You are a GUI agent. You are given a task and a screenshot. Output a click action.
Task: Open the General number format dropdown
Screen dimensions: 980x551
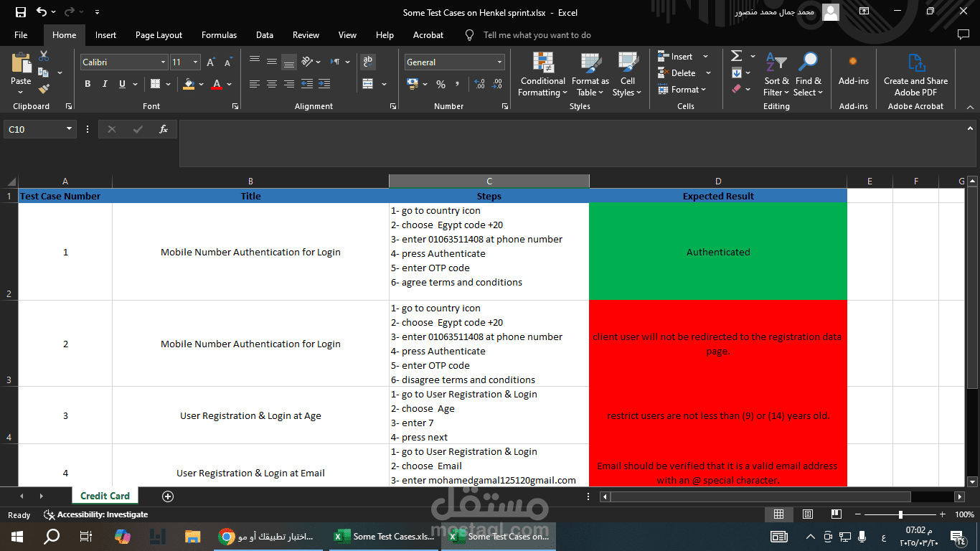point(499,62)
